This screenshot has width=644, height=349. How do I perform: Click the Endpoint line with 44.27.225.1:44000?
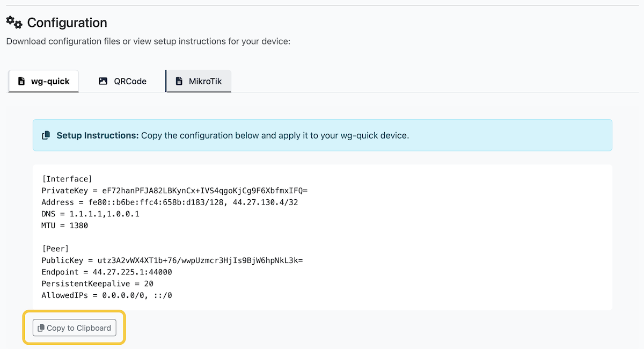tap(106, 272)
